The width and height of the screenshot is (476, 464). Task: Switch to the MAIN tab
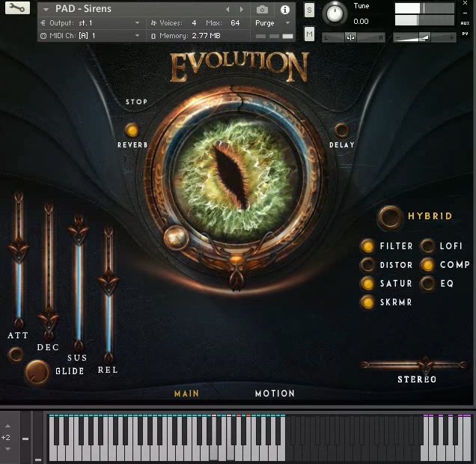coord(186,394)
